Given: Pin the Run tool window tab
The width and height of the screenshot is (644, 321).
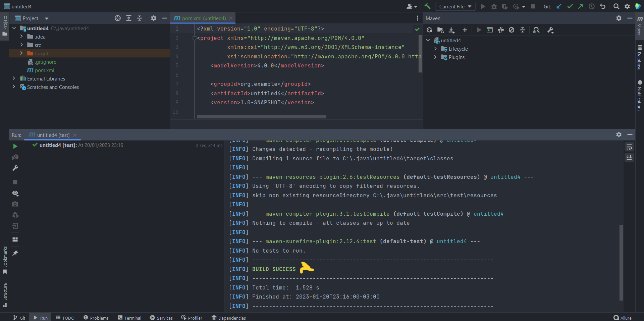Looking at the screenshot, I should 15,253.
